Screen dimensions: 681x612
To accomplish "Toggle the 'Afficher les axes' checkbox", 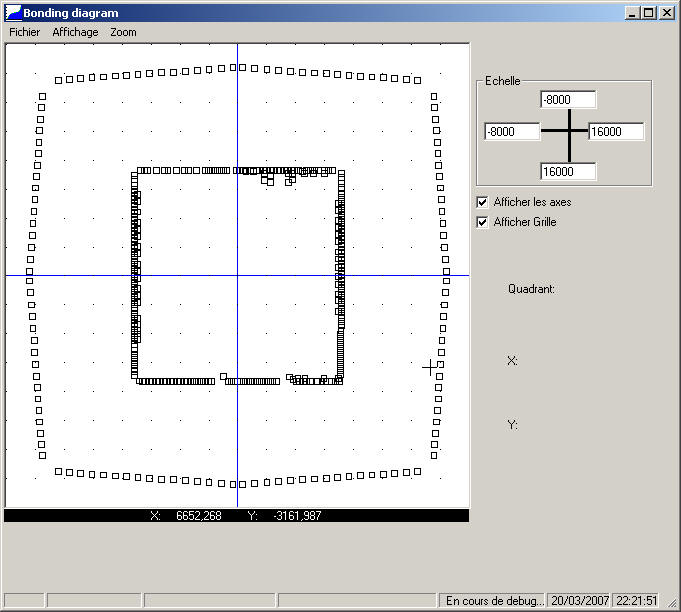I will (483, 202).
